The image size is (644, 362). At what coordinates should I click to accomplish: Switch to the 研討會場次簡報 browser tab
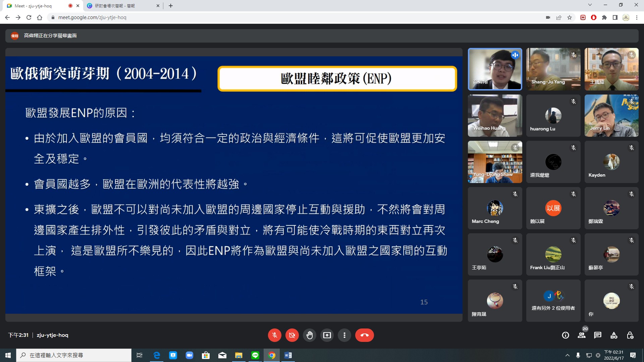[115, 6]
